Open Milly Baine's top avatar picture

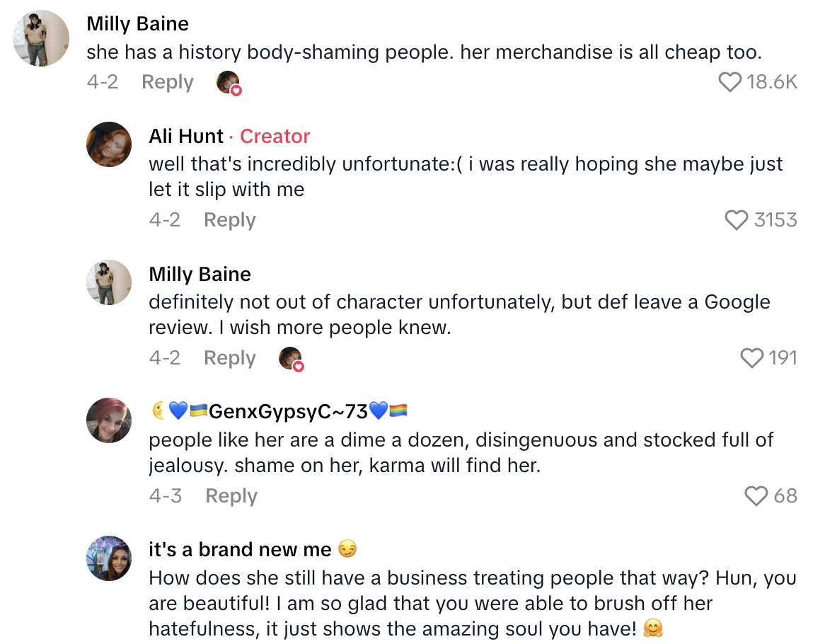(x=42, y=38)
